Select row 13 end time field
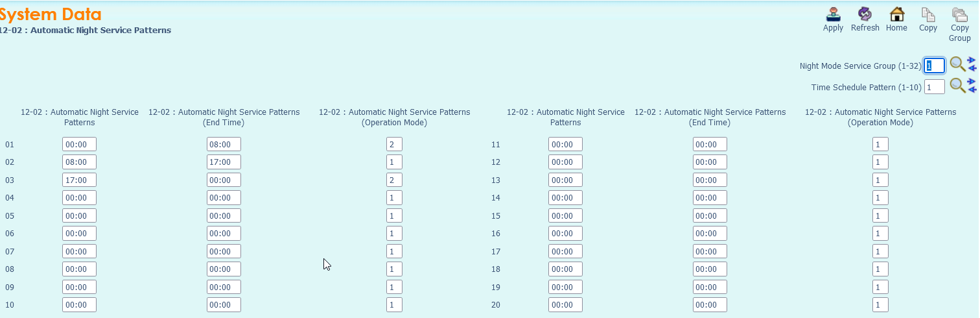980x318 pixels. tap(710, 180)
